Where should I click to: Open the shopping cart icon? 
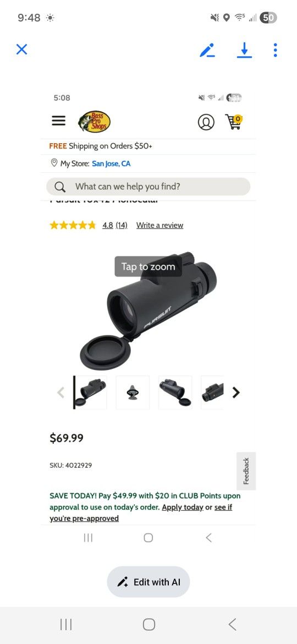234,122
